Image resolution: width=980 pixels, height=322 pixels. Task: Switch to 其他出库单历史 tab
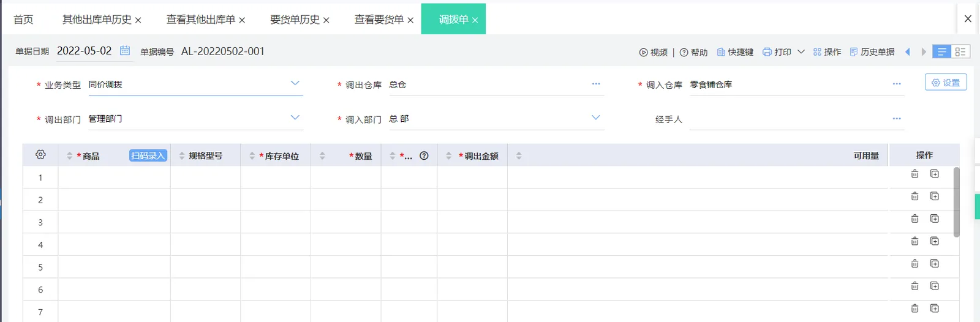click(x=97, y=20)
